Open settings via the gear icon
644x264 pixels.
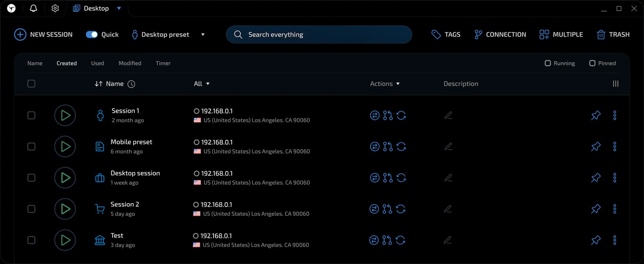click(x=55, y=8)
